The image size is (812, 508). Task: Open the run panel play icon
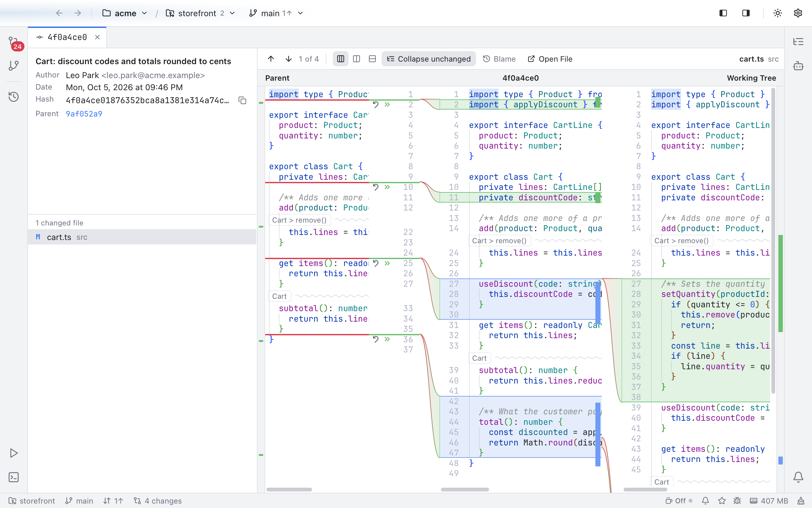coord(14,453)
